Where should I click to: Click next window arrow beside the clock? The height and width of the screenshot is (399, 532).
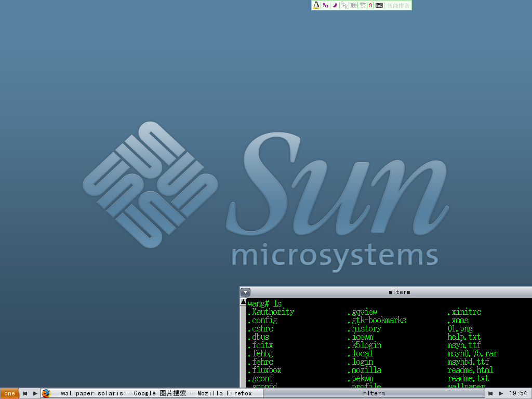pos(501,394)
